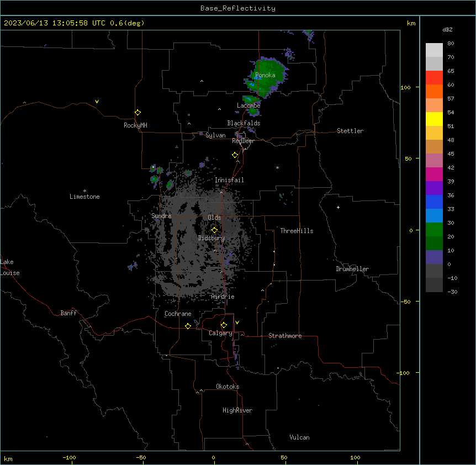Viewport: 476px width, 465px height.
Task: Click the Olds town label
Action: pos(214,218)
